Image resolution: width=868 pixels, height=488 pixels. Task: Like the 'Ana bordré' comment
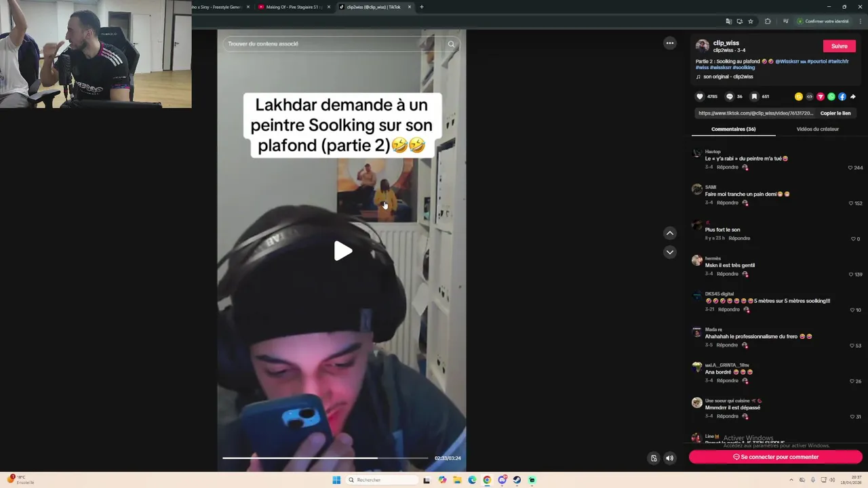852,381
